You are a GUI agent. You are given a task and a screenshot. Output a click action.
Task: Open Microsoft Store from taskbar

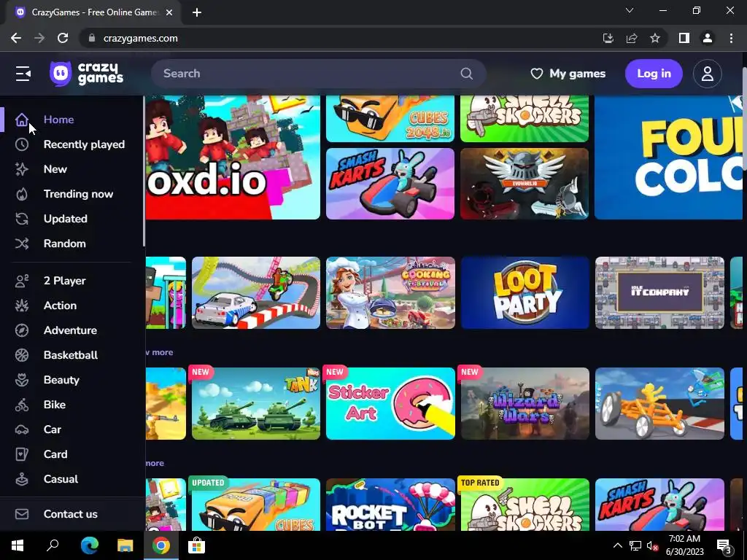(196, 545)
